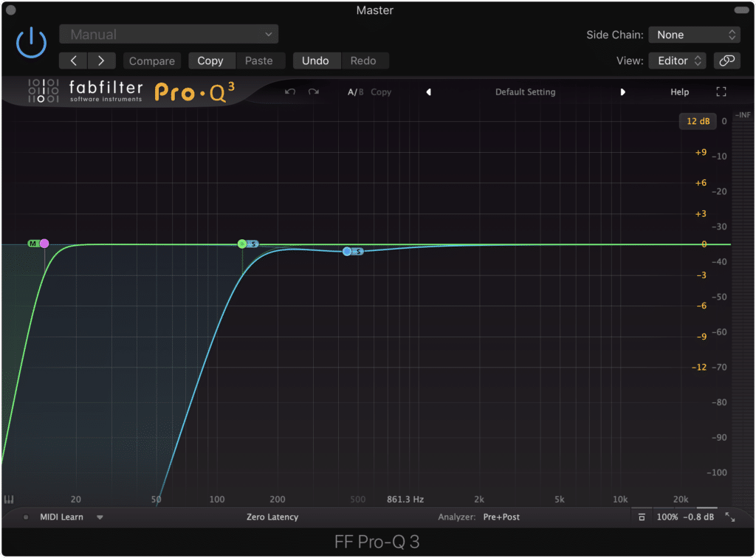The height and width of the screenshot is (558, 756).
Task: Open the 12 dB display range selector
Action: point(698,122)
